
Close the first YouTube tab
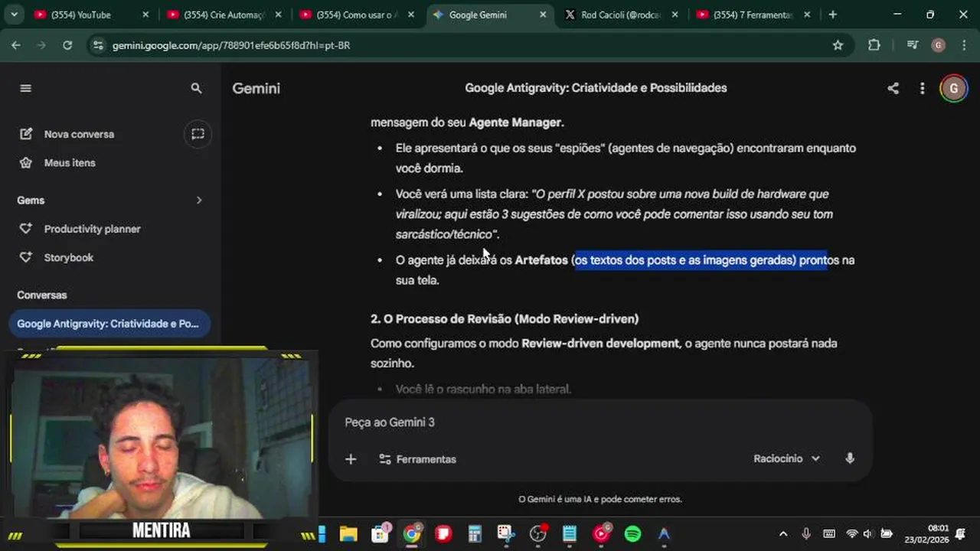coord(145,15)
